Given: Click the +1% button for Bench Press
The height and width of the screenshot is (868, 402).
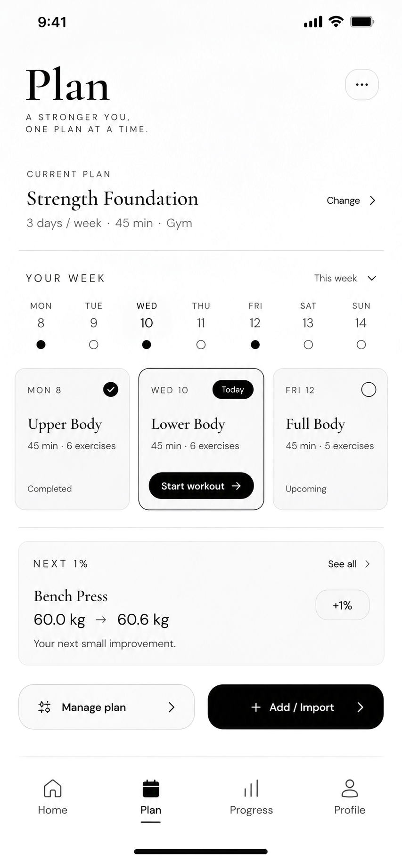Looking at the screenshot, I should [343, 605].
